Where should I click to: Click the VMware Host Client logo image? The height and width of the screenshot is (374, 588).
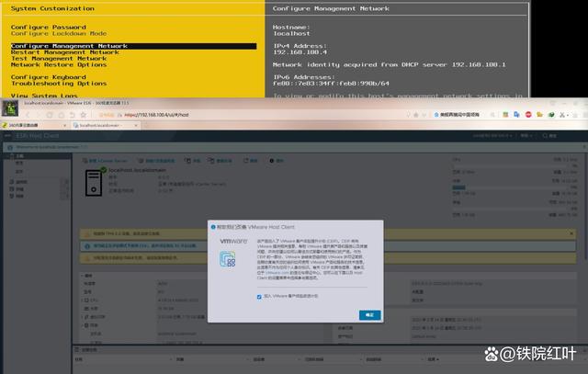click(x=228, y=259)
